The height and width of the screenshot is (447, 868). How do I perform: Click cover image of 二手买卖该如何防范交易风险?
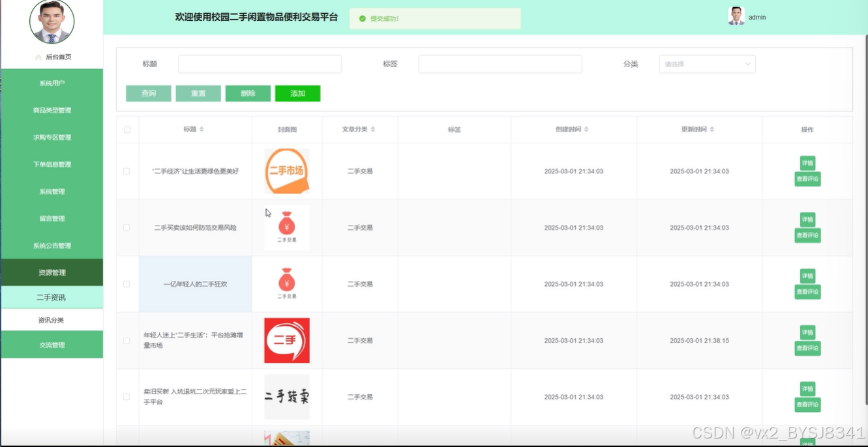287,227
